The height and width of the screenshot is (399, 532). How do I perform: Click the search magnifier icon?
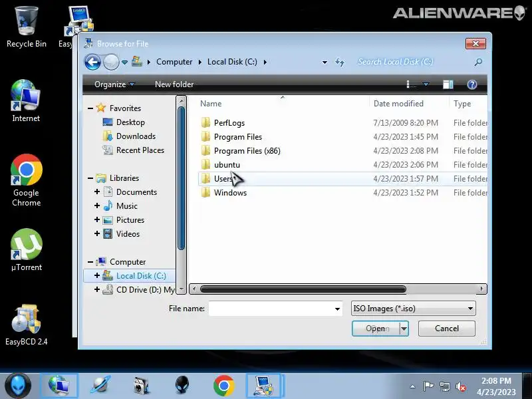[478, 62]
